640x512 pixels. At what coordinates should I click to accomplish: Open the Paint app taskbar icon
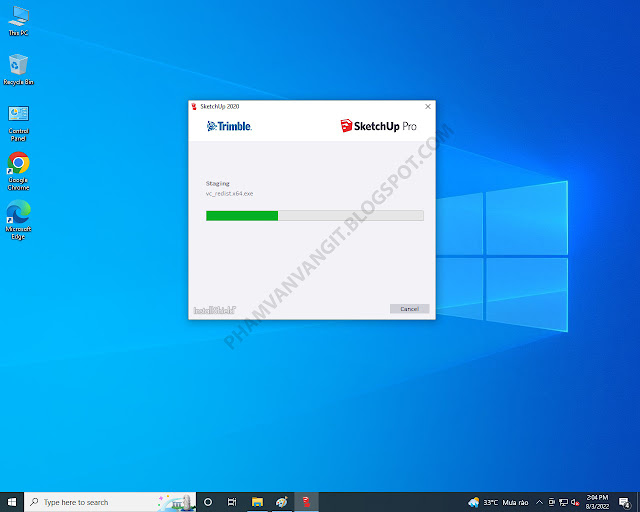(x=281, y=502)
